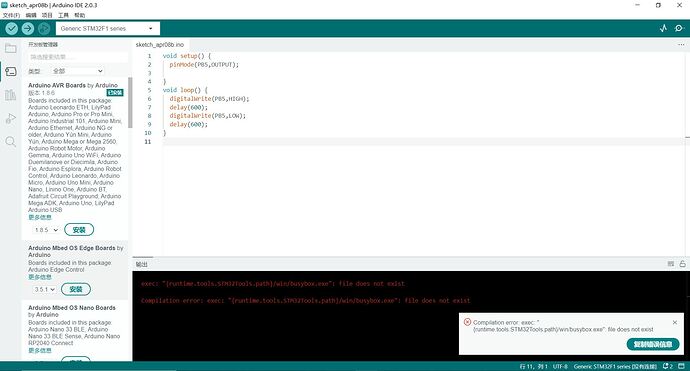Image resolution: width=690 pixels, height=371 pixels.
Task: Open 更多信息 link under Arduino AVR Boards
Action: [x=40, y=217]
